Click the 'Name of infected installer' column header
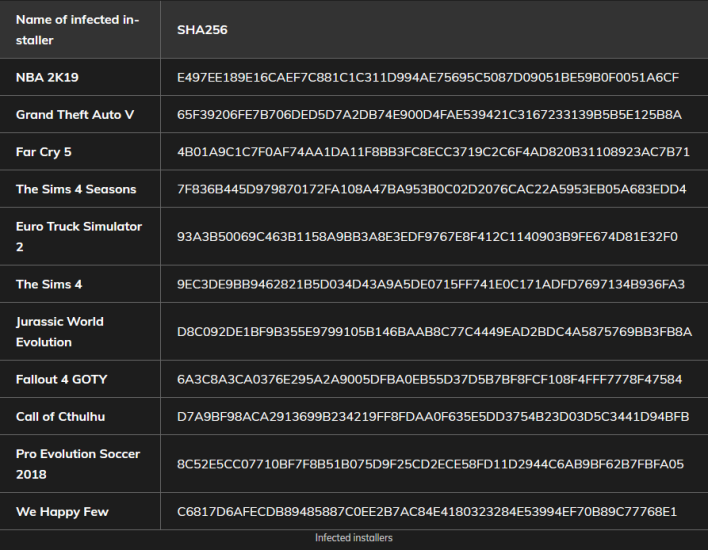The width and height of the screenshot is (708, 550). point(78,30)
